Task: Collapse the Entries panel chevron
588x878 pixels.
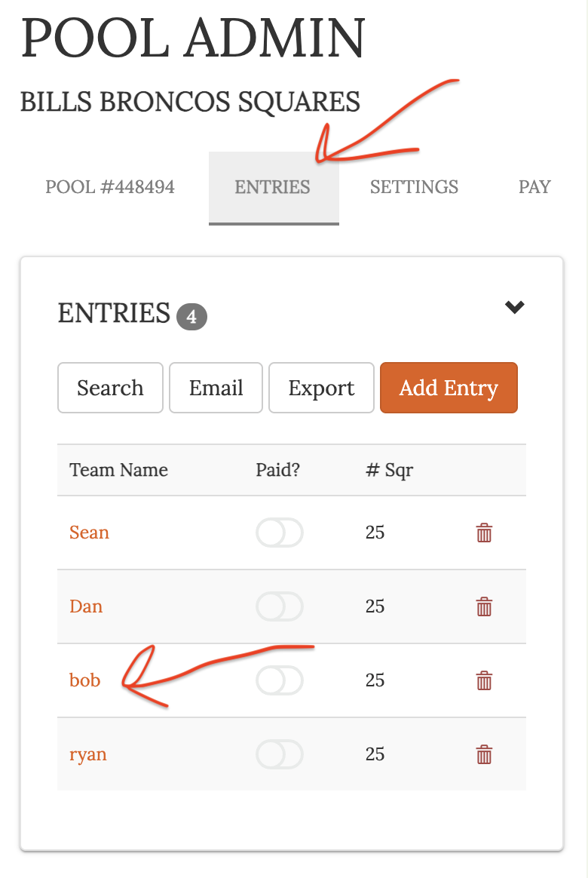Action: coord(514,307)
